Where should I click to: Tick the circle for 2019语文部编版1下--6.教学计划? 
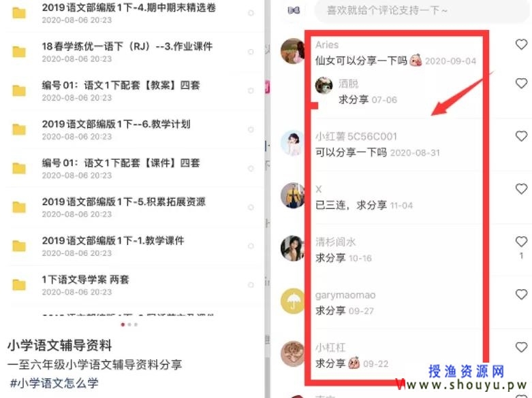pyautogui.click(x=251, y=129)
